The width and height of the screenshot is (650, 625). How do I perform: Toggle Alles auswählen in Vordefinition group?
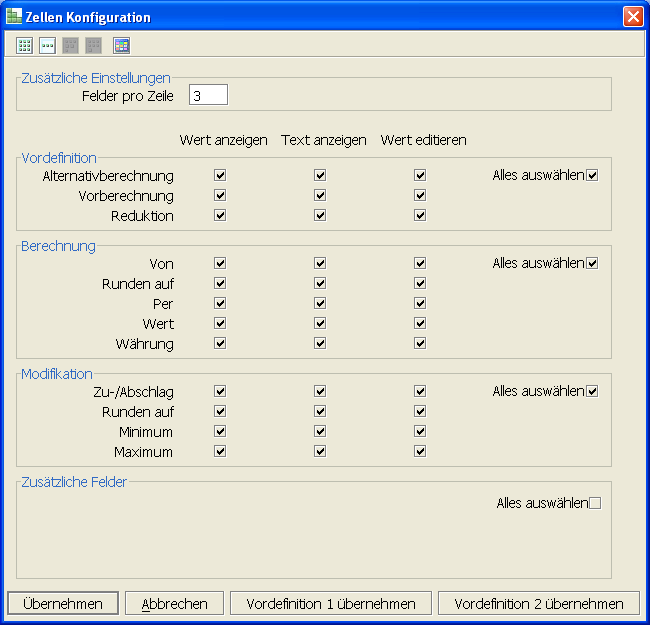[592, 176]
